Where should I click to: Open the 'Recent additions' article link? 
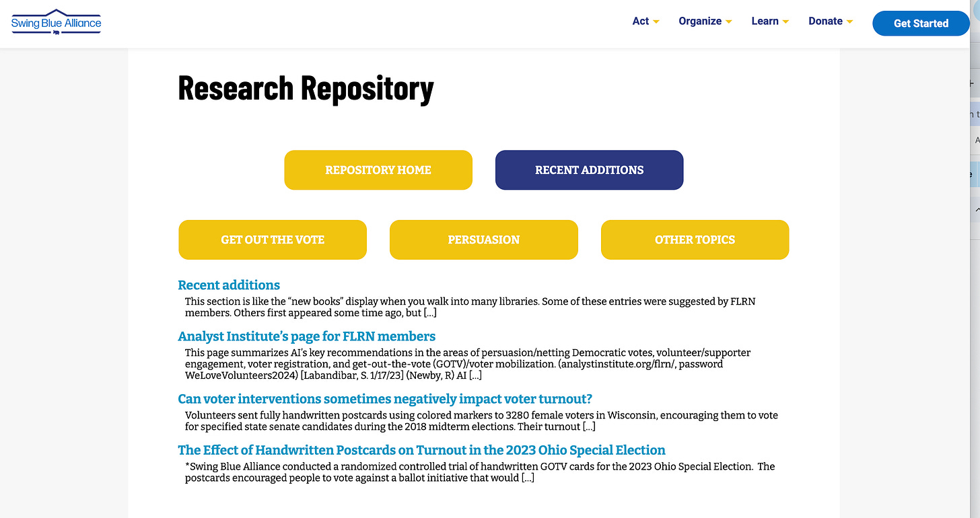[229, 285]
